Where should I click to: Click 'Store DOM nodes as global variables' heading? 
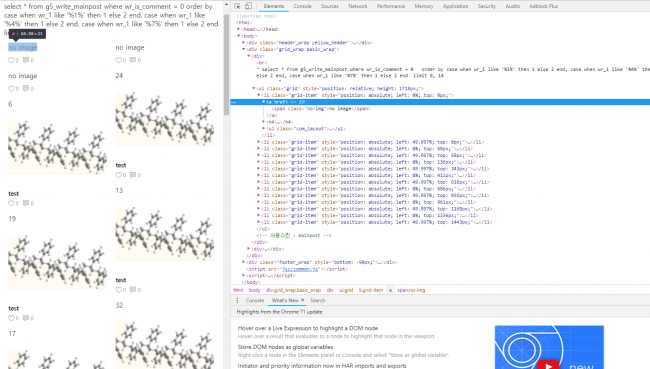point(285,347)
